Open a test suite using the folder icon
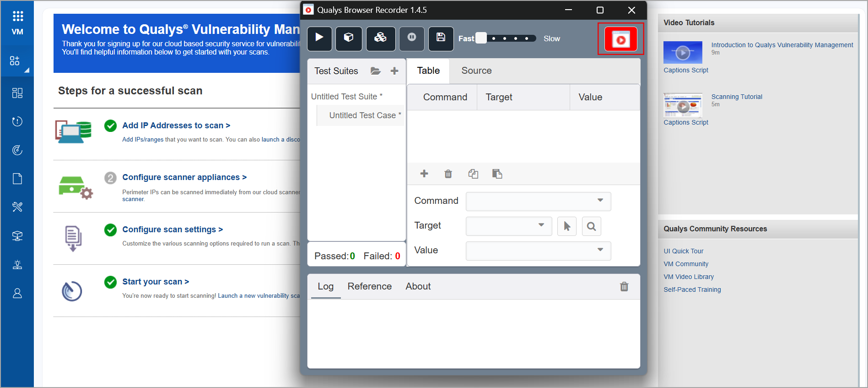Image resolution: width=868 pixels, height=388 pixels. pyautogui.click(x=375, y=71)
